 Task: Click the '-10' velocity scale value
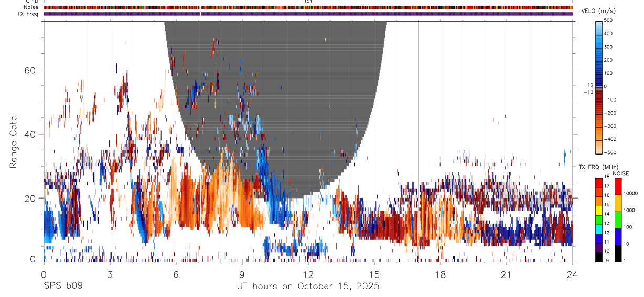pyautogui.click(x=588, y=92)
